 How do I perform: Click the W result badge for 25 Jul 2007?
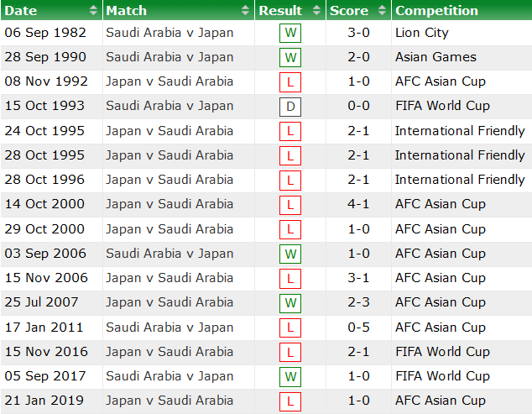[x=290, y=303]
